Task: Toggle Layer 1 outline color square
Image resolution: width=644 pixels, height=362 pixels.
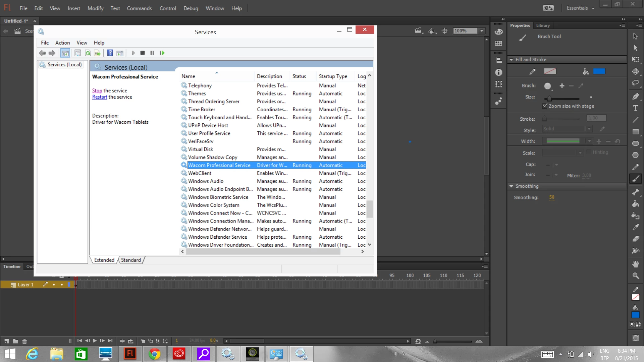Action: tap(69, 285)
